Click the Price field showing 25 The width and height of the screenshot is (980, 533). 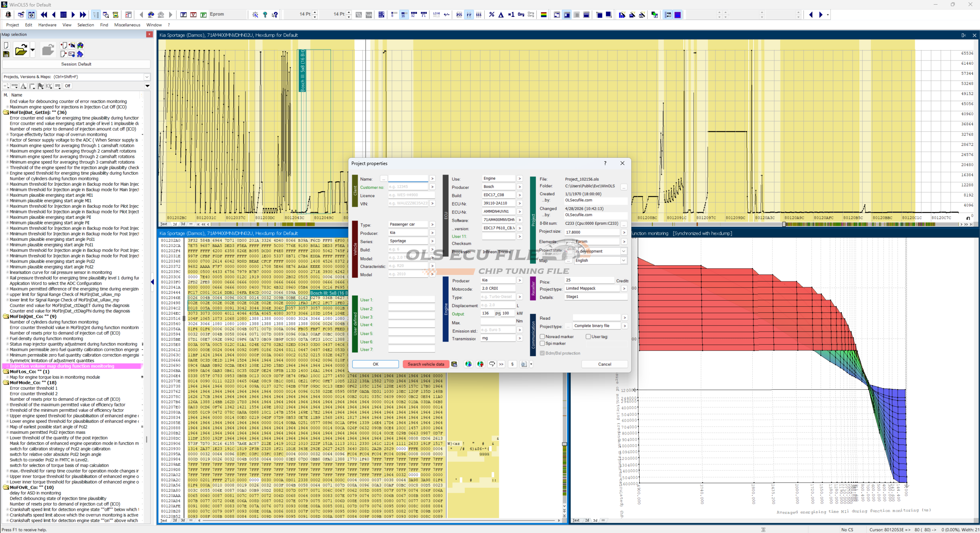tap(590, 280)
